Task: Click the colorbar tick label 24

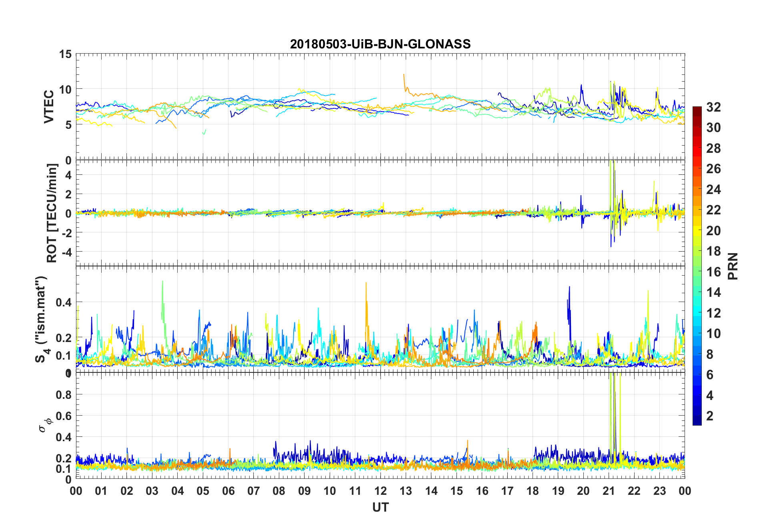Action: click(713, 190)
